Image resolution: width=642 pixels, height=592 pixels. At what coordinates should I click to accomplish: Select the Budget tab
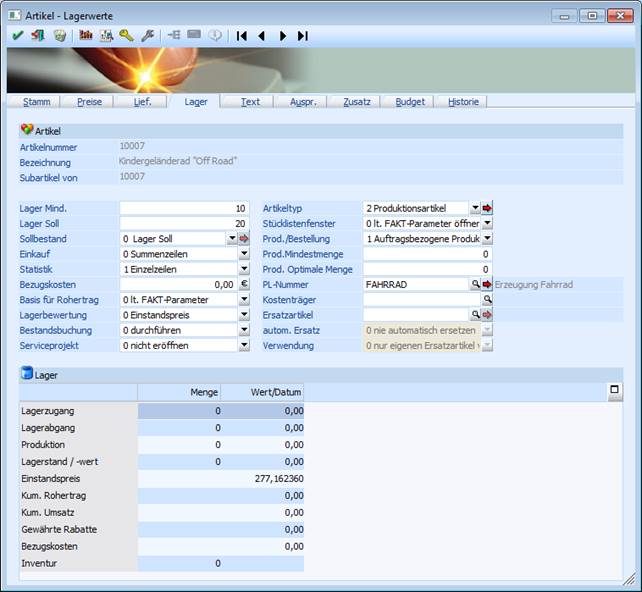(410, 101)
